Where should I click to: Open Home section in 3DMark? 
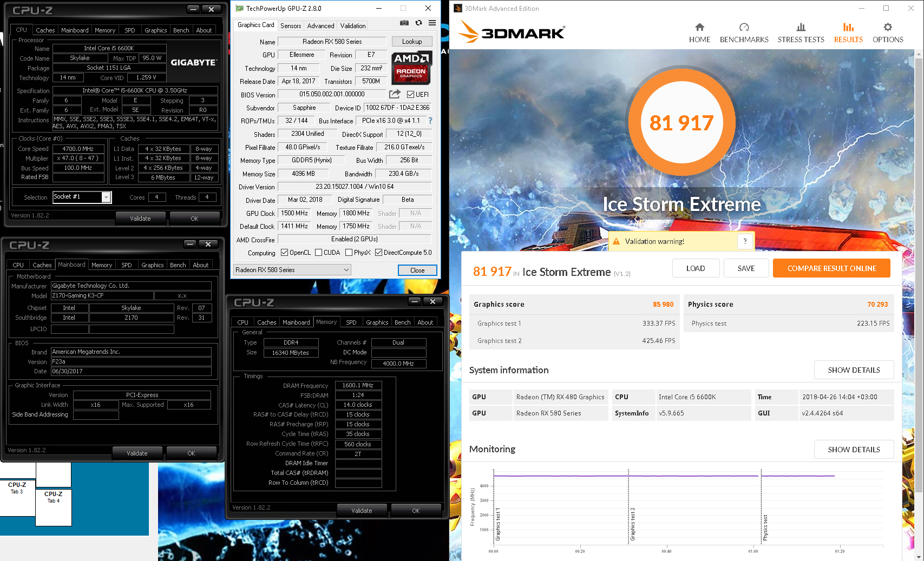point(699,33)
